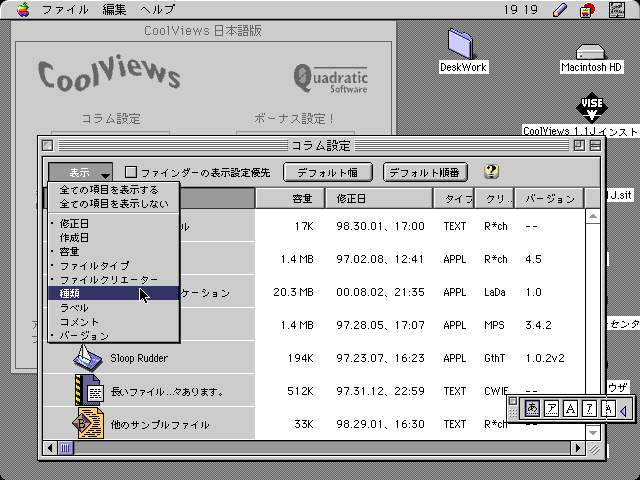640x480 pixels.
Task: Click the GthT creator cell
Action: tap(494, 358)
